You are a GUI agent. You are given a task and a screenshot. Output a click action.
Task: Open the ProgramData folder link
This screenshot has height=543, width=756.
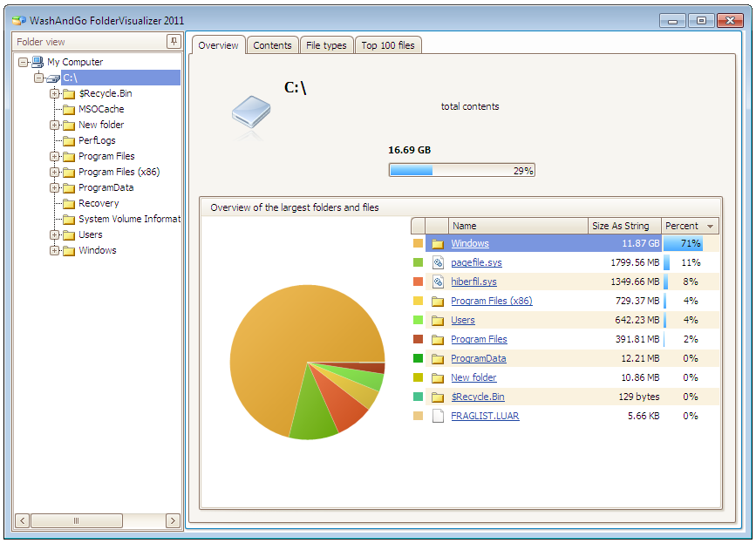[x=478, y=358]
